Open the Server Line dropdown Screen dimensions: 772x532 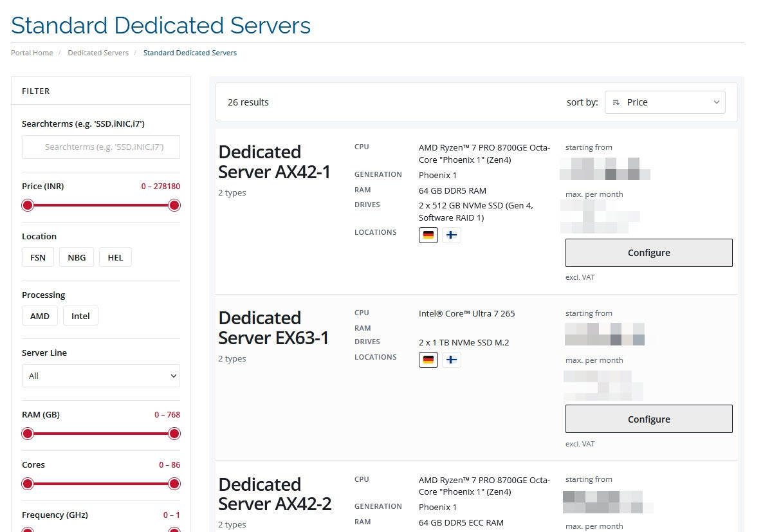click(101, 376)
